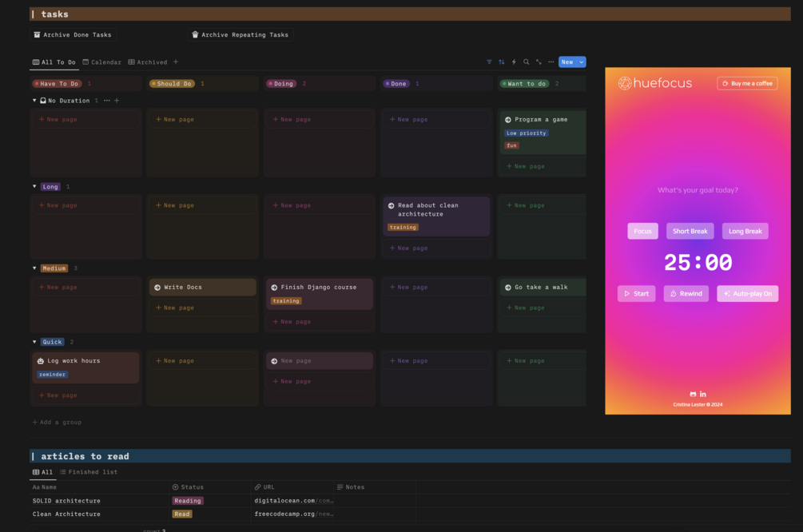
Task: Click the Status column header
Action: pyautogui.click(x=188, y=487)
